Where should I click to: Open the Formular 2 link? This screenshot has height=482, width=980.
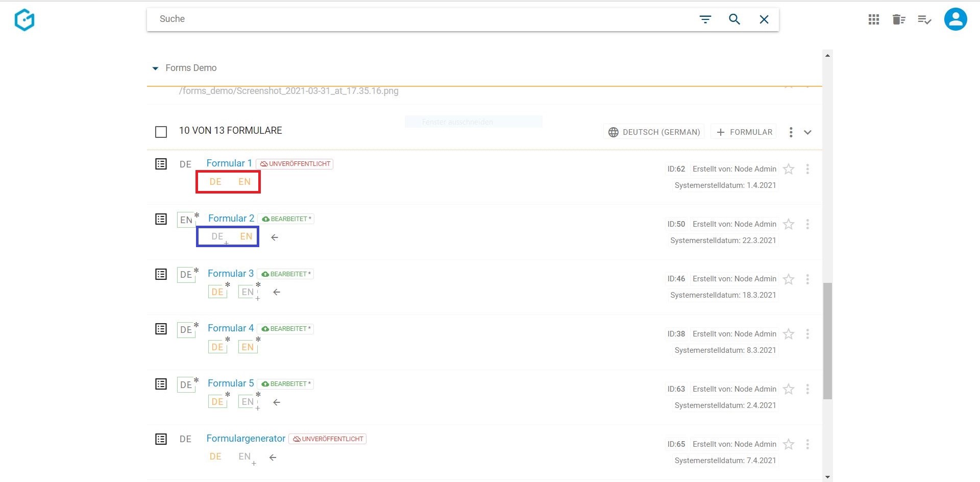(231, 219)
